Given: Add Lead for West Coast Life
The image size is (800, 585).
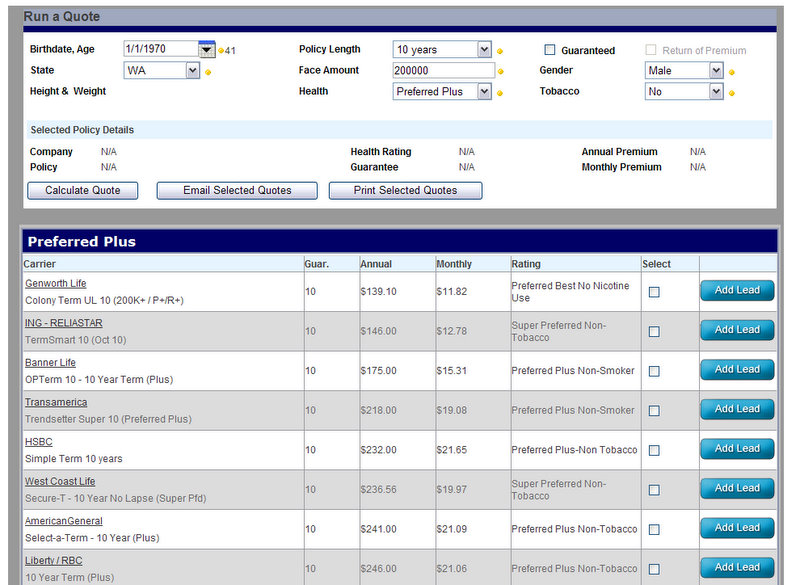Looking at the screenshot, I should tap(737, 488).
